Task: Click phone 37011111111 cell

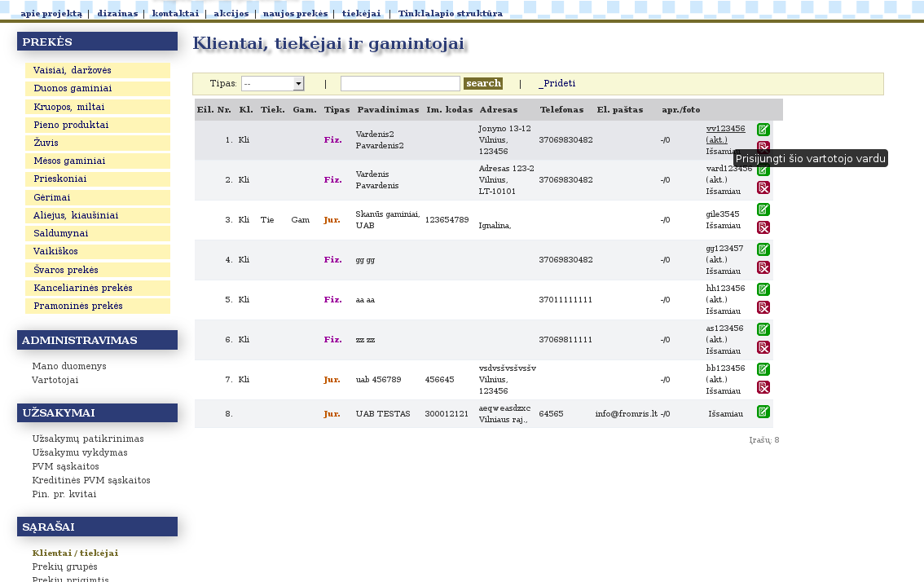Action: pyautogui.click(x=565, y=299)
